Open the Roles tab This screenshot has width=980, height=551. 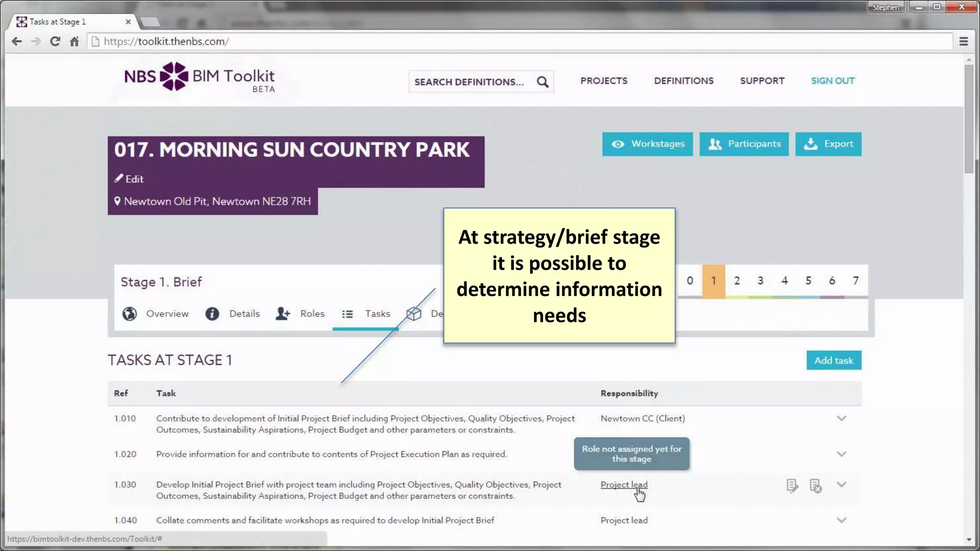pyautogui.click(x=300, y=314)
